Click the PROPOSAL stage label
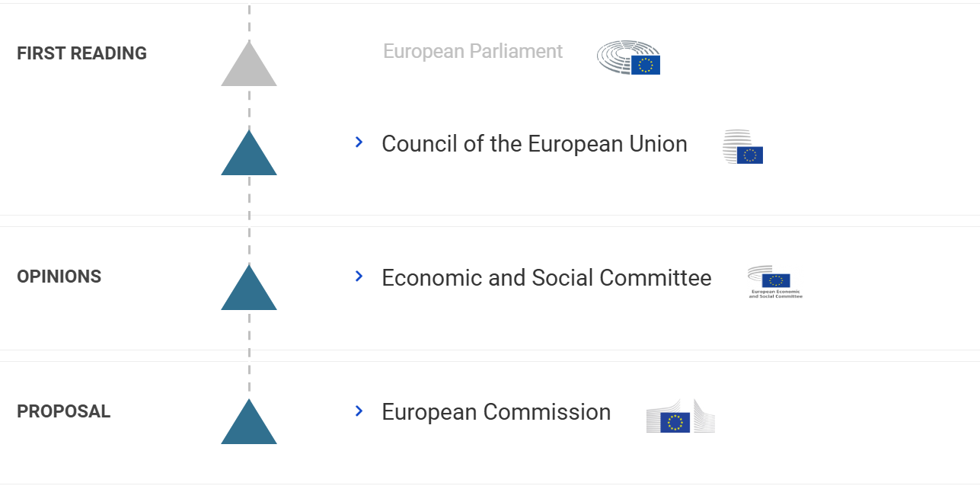Screen dimensions: 980x486 click(63, 411)
